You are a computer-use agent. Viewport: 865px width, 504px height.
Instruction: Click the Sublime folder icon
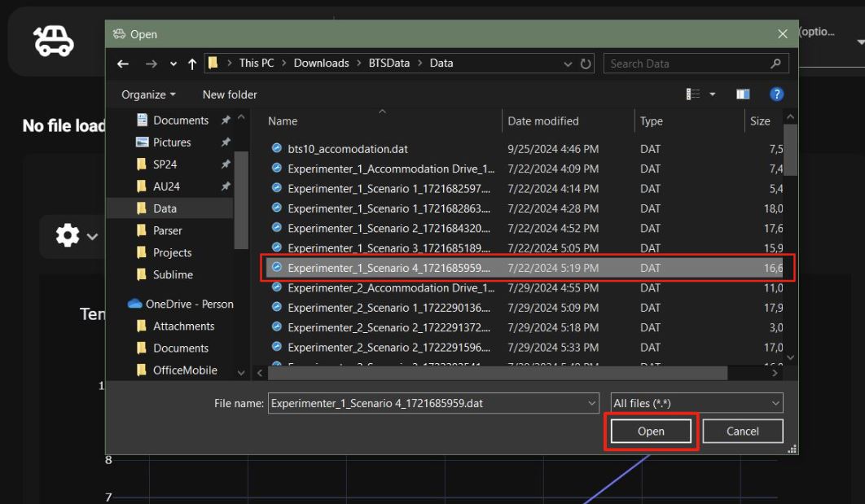pos(141,274)
